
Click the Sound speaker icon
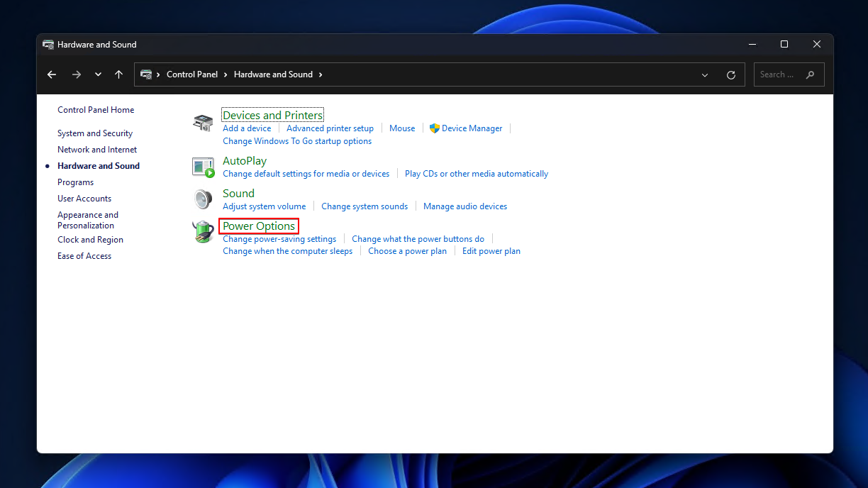(x=203, y=199)
